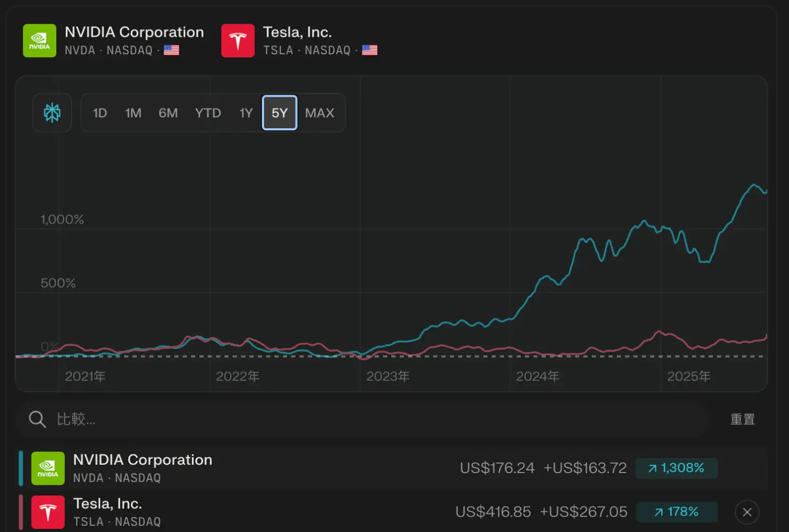Switch chart to 6M range
Viewport: 789px width, 532px height.
tap(168, 113)
